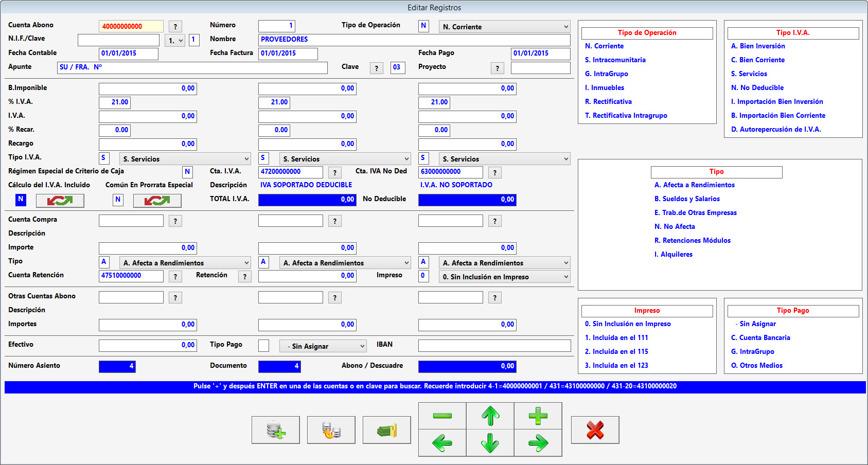The image size is (868, 465).
Task: Open lookup '?' for third Otras Cuentas Abono field
Action: click(x=495, y=298)
